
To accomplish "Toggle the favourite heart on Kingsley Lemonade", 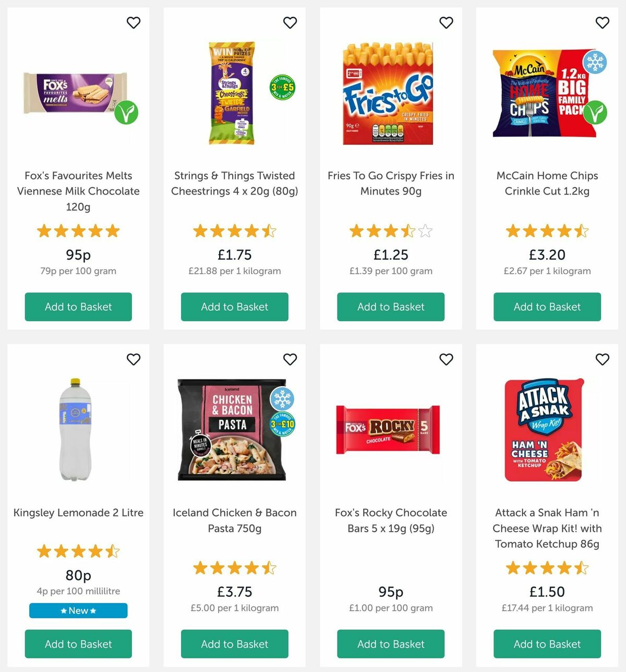I will (134, 360).
